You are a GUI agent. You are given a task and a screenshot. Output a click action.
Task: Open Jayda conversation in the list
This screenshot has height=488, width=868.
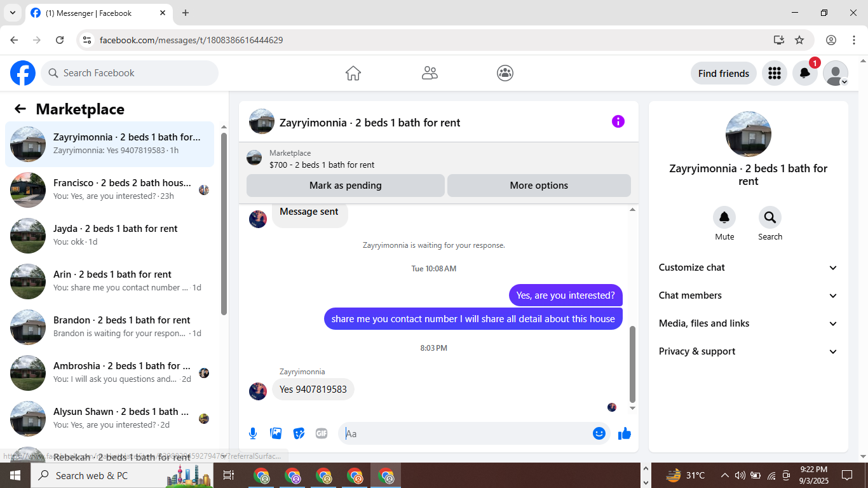(x=109, y=236)
